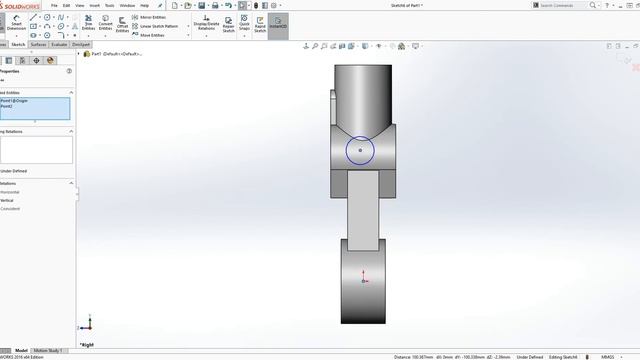Viewport: 640px width, 360px height.
Task: Open the PropertyManager tab icon
Action: (x=9, y=60)
